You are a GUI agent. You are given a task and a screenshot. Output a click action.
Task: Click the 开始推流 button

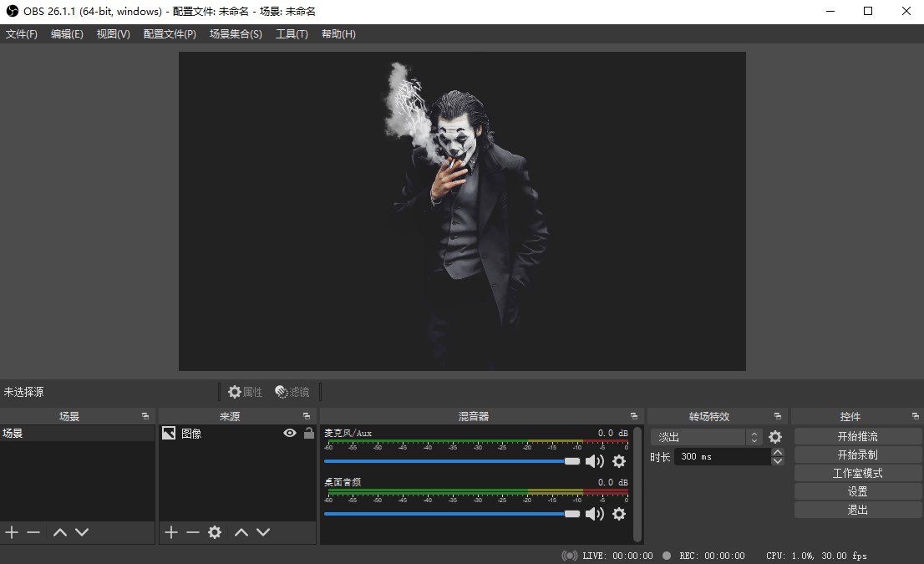point(857,437)
